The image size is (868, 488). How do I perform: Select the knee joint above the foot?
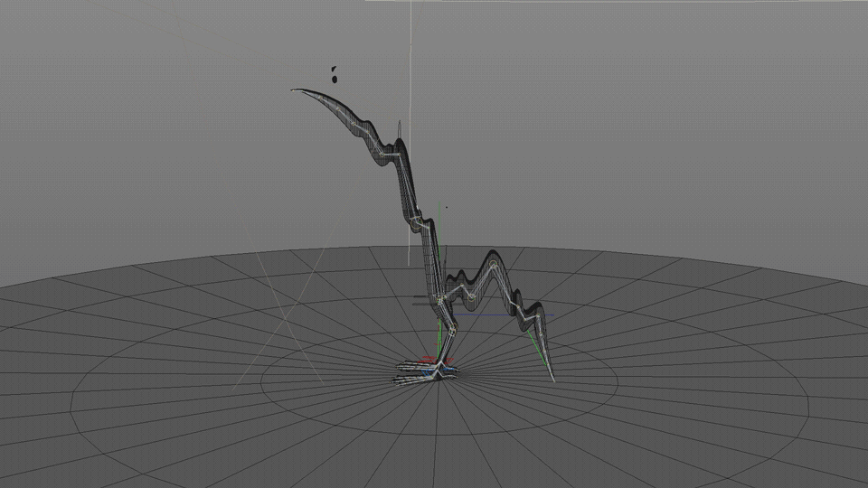[x=453, y=331]
